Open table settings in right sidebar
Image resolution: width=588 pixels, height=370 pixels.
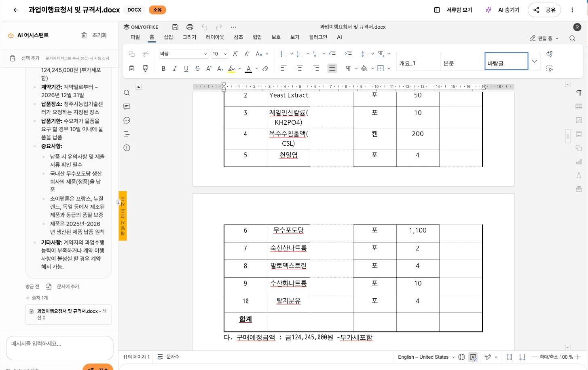tap(579, 106)
